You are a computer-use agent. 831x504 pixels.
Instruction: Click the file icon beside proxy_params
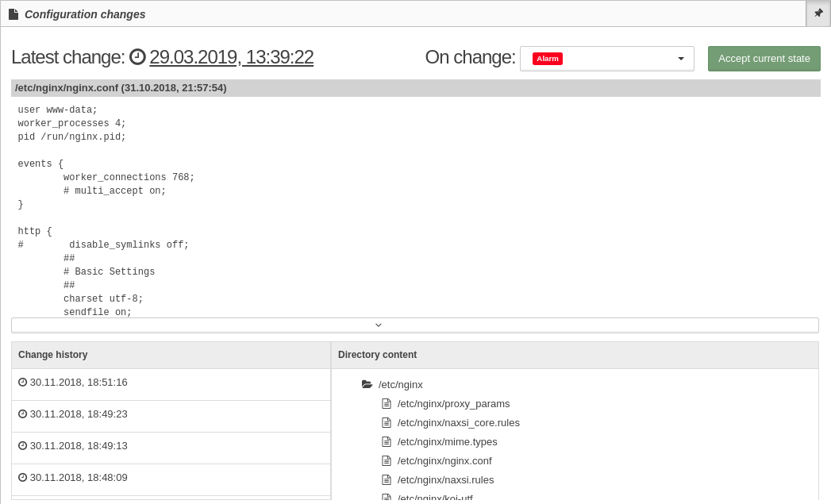click(x=387, y=404)
